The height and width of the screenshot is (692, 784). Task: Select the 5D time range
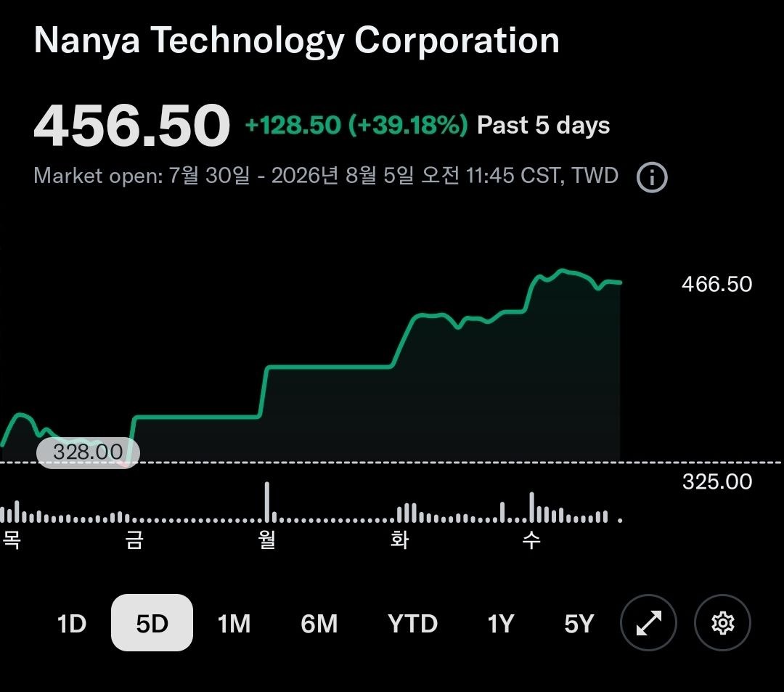click(x=152, y=622)
